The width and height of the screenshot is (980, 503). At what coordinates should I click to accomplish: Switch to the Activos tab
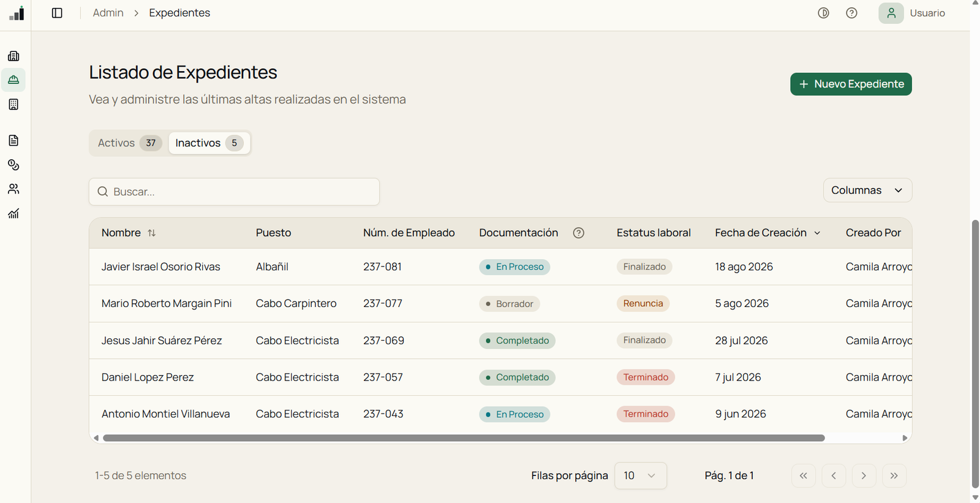click(x=129, y=143)
